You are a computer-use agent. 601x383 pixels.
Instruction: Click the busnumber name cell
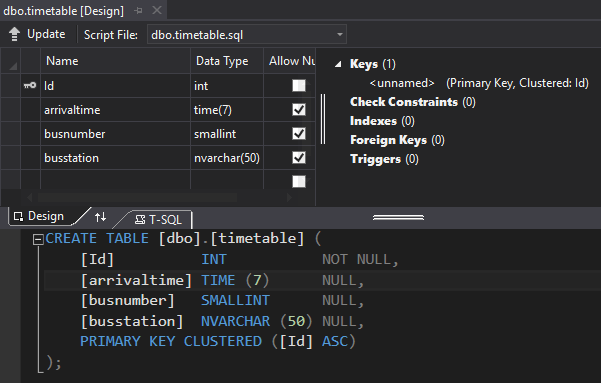click(115, 133)
